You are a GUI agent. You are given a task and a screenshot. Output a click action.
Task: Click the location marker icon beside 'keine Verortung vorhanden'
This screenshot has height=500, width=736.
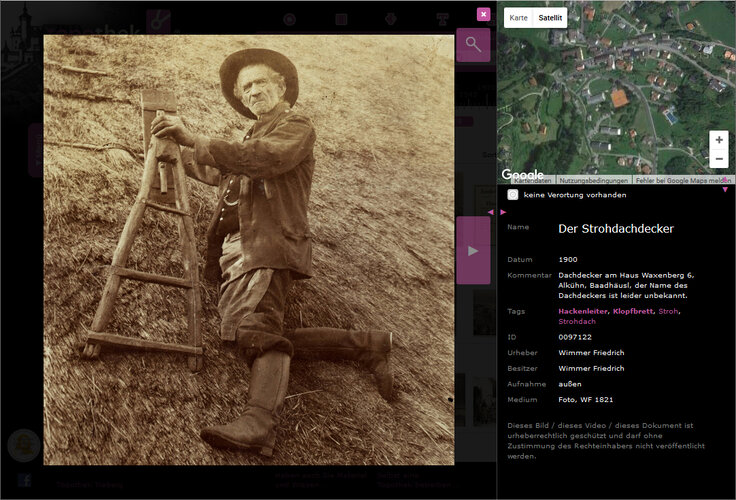[512, 195]
